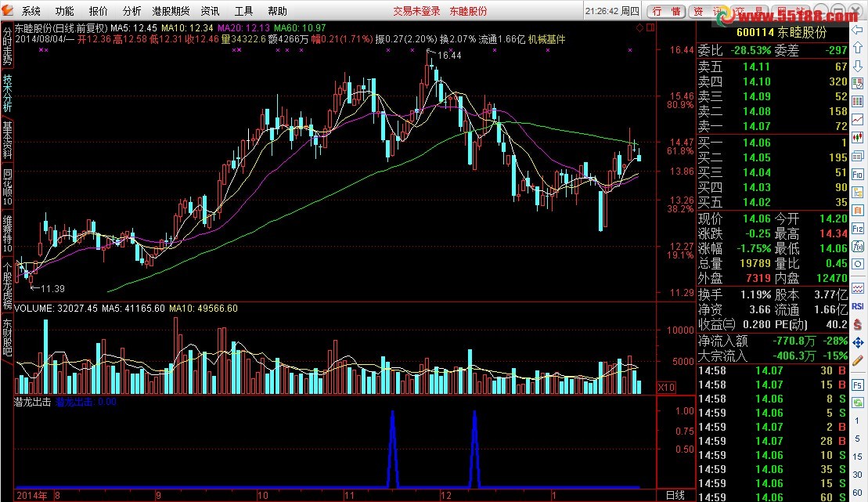Select the 1-minute period button
Screen dimensions: 868x502
[858, 421]
